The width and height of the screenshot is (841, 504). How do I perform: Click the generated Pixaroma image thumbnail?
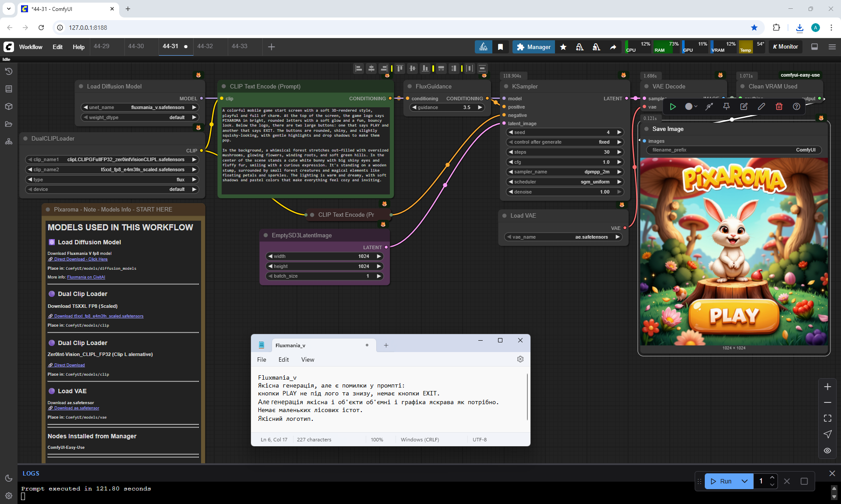pos(734,252)
